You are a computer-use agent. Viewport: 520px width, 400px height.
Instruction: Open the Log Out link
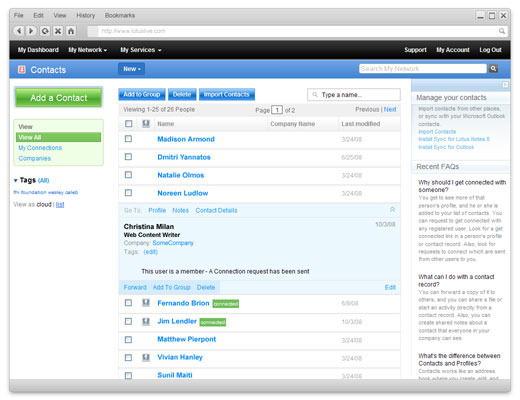point(490,50)
